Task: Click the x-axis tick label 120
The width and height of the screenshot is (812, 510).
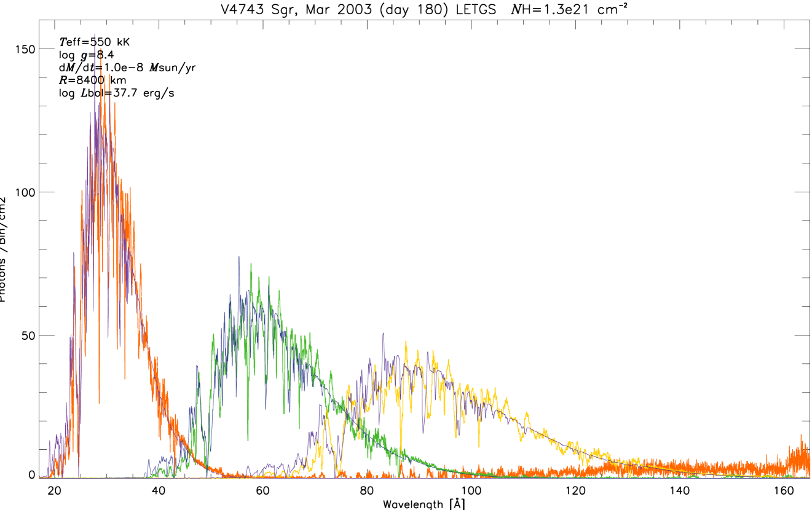Action: point(575,491)
